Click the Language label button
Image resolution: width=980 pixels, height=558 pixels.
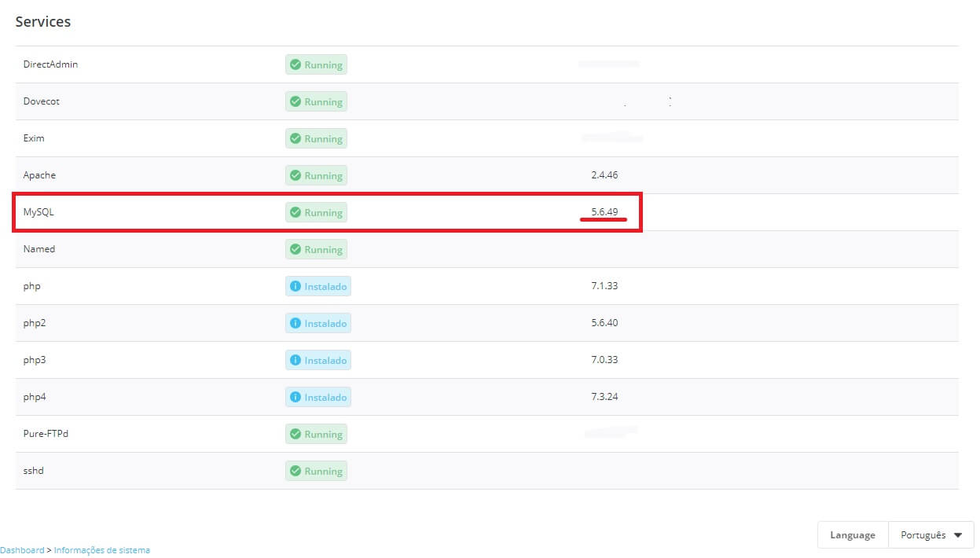(x=853, y=535)
